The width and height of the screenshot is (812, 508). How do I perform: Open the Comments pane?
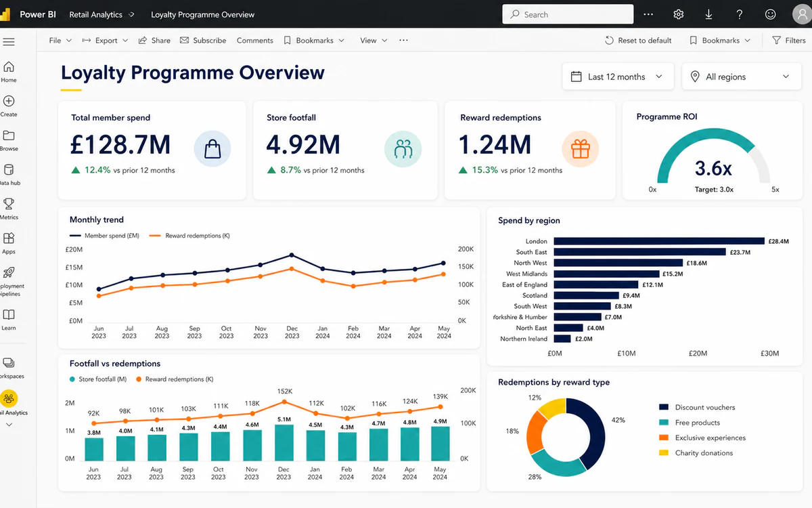(x=255, y=41)
